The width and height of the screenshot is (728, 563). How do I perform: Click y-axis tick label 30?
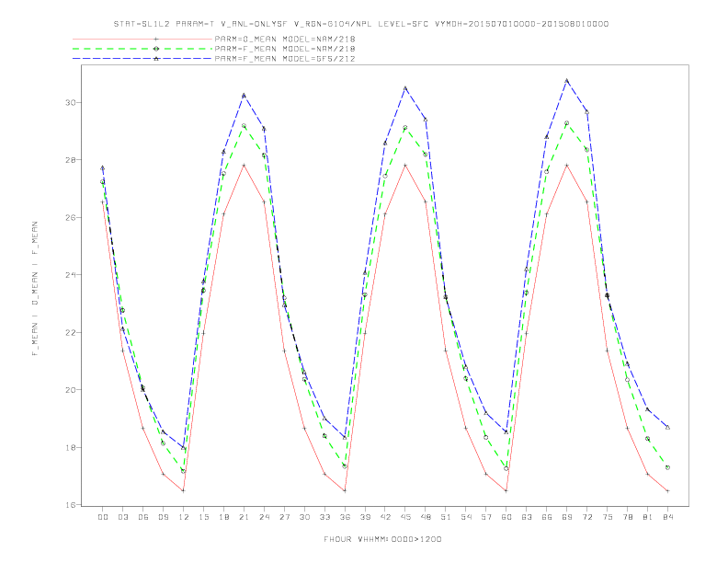click(70, 102)
